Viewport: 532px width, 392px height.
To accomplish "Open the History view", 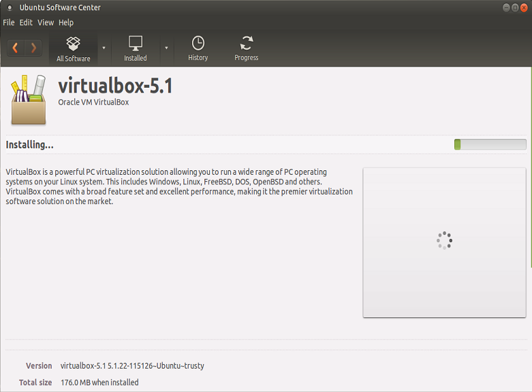I will tap(198, 48).
